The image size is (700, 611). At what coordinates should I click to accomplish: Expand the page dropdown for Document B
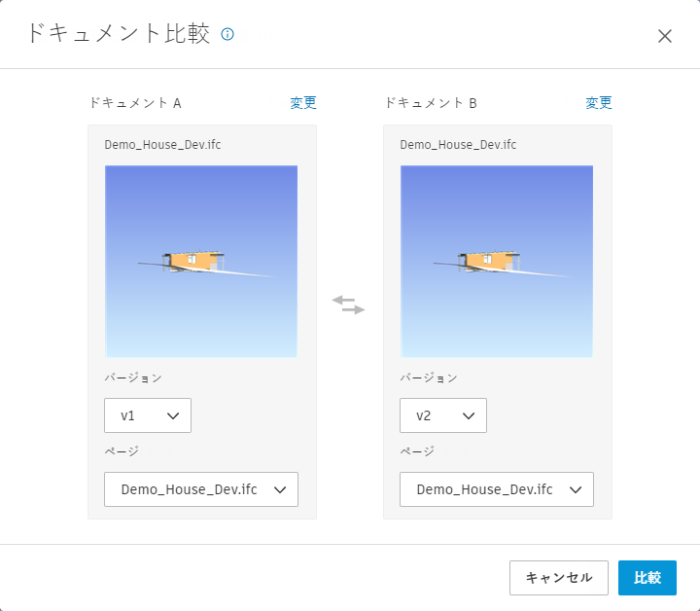(x=497, y=489)
